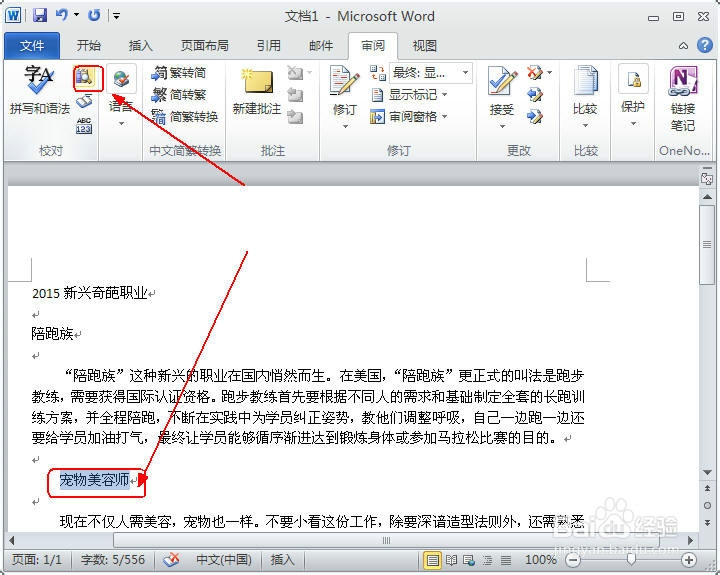This screenshot has height=575, width=720.
Task: Open Word Help question mark icon
Action: (704, 45)
